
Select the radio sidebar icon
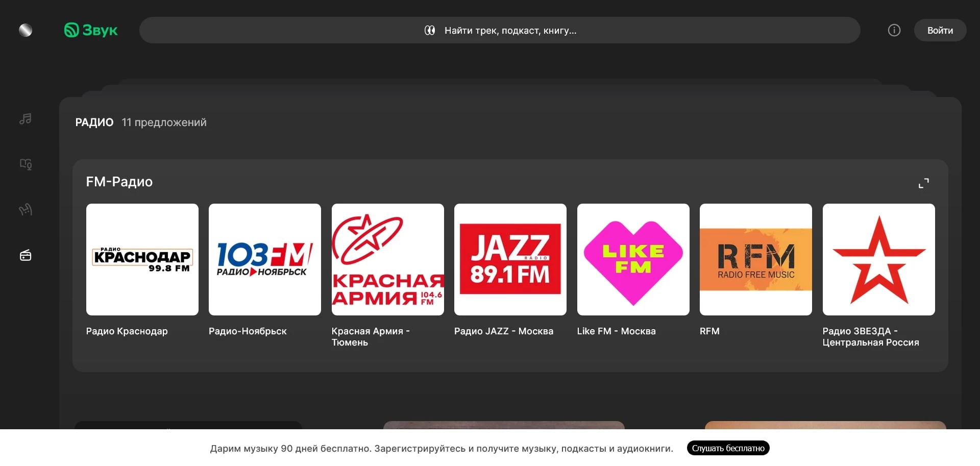pos(26,255)
